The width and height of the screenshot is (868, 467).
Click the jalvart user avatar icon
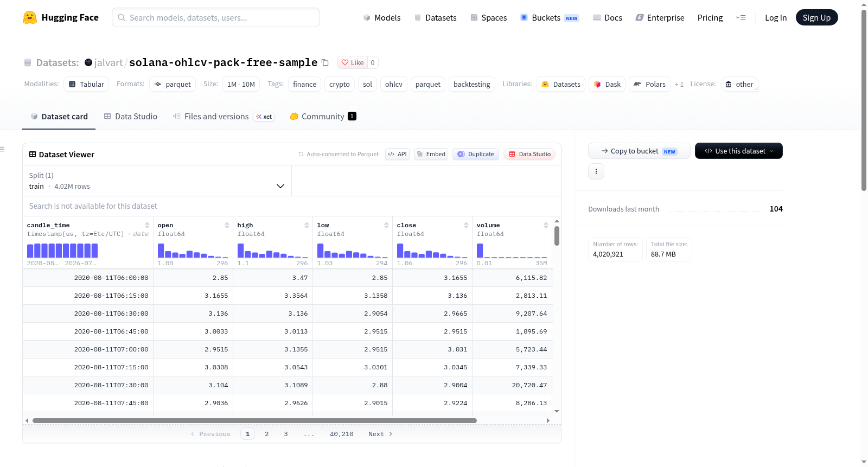tap(88, 62)
